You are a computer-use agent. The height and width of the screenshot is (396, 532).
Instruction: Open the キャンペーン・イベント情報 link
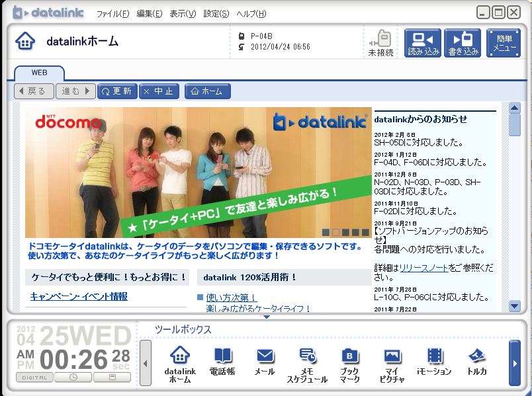[79, 297]
